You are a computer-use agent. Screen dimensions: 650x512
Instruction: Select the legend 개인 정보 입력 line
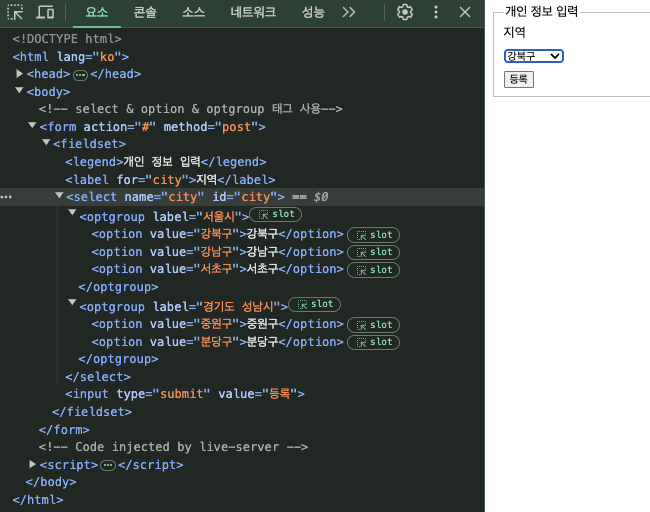(166, 162)
